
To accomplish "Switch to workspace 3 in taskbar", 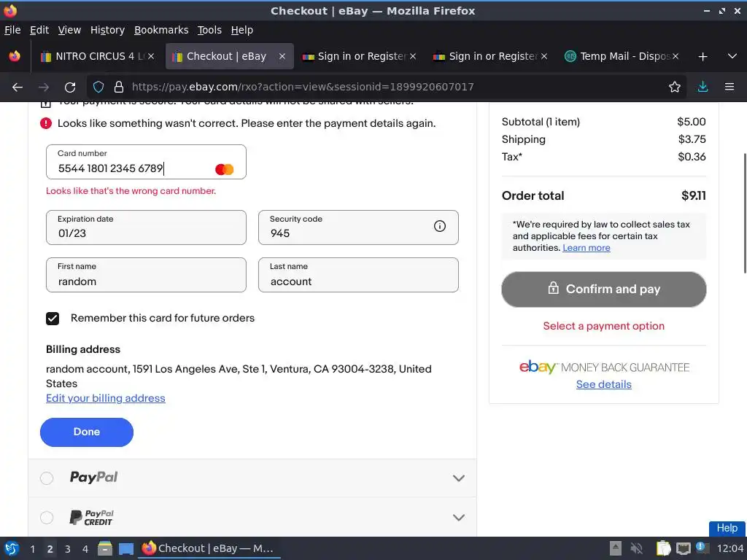I will point(68,549).
